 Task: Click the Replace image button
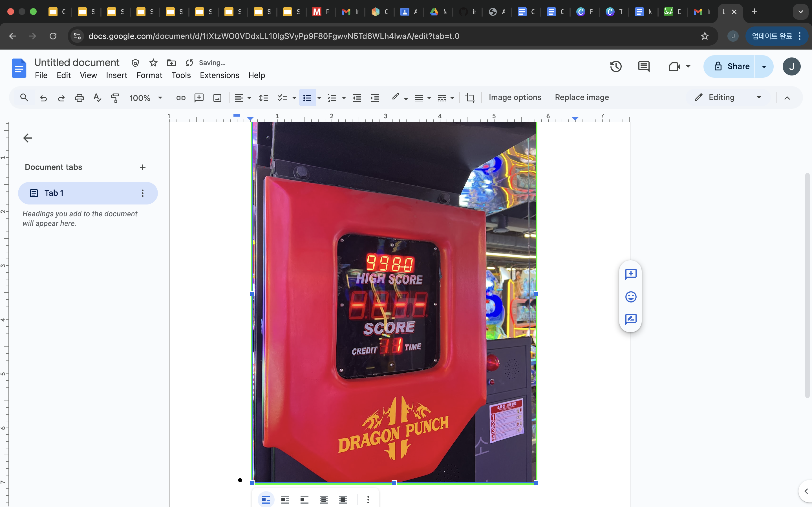pos(581,97)
